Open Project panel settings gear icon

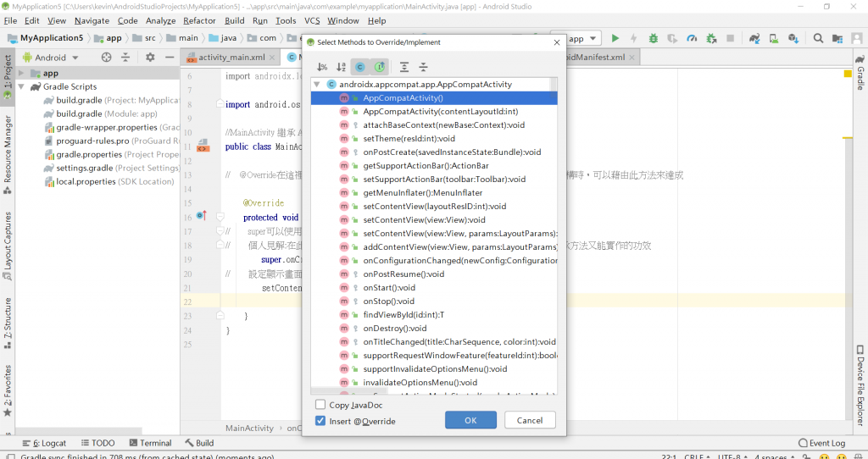pyautogui.click(x=150, y=58)
